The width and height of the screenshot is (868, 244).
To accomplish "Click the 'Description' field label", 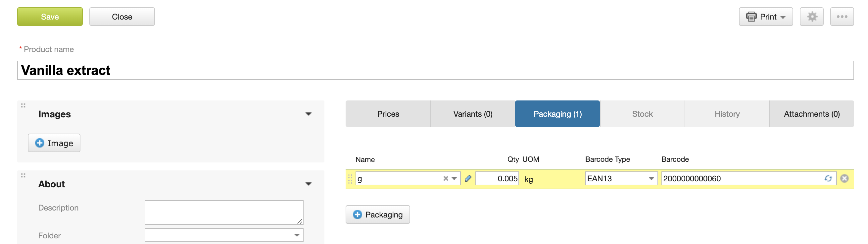I will click(58, 208).
